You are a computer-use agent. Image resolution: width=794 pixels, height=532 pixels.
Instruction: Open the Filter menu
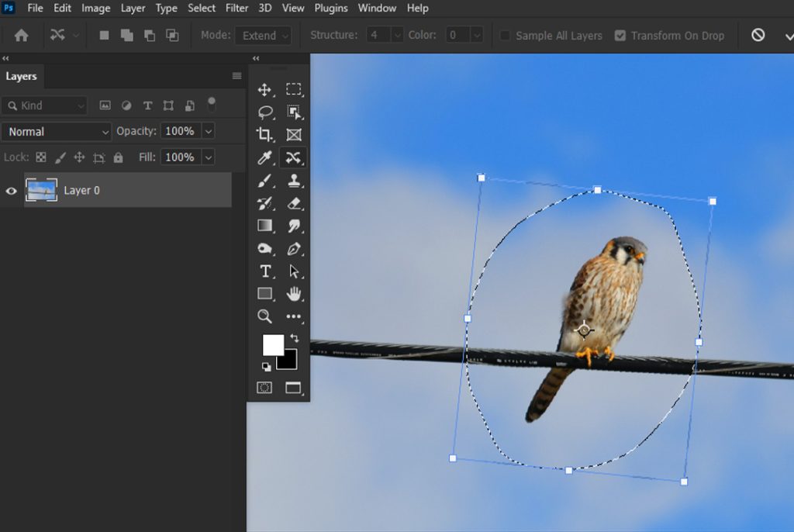click(237, 8)
